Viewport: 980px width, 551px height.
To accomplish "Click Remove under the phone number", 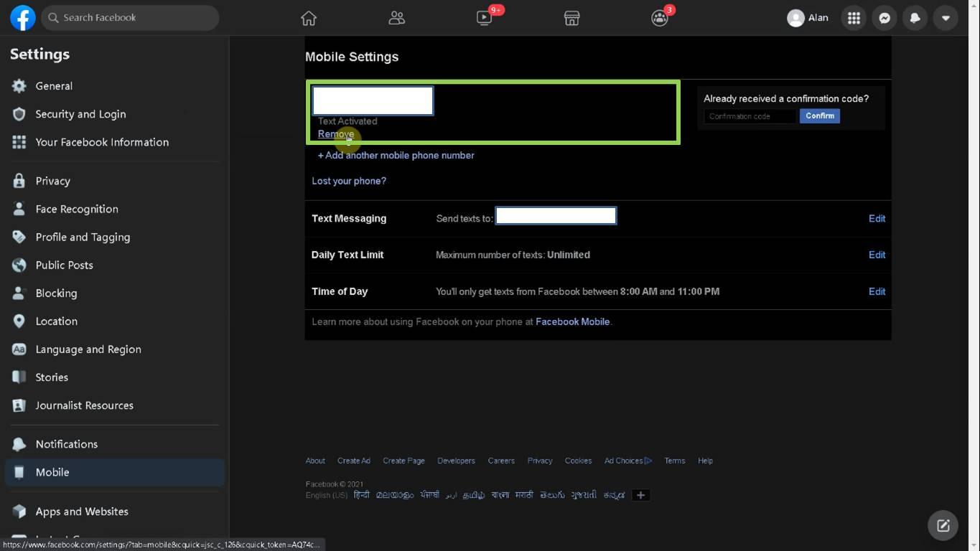I will 336,134.
